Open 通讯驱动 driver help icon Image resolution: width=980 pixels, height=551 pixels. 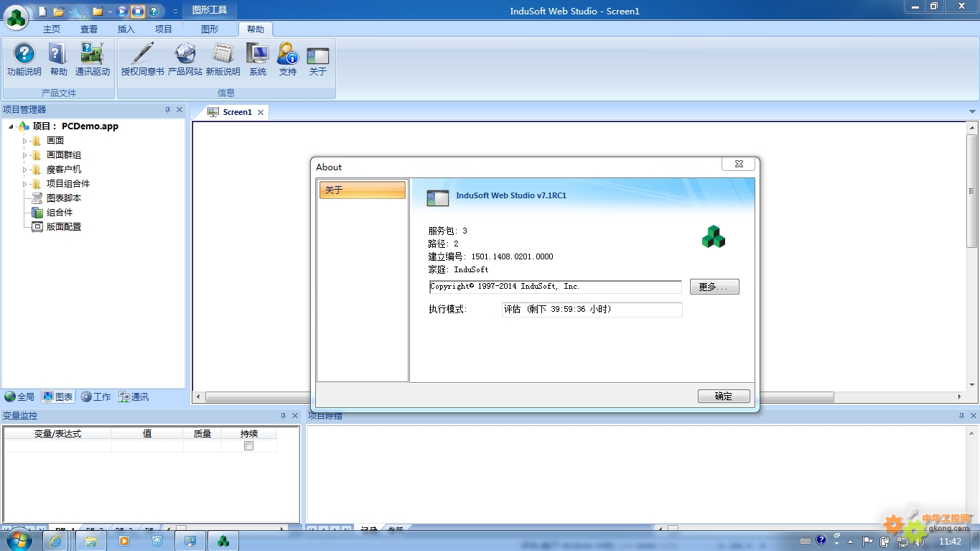tap(93, 59)
